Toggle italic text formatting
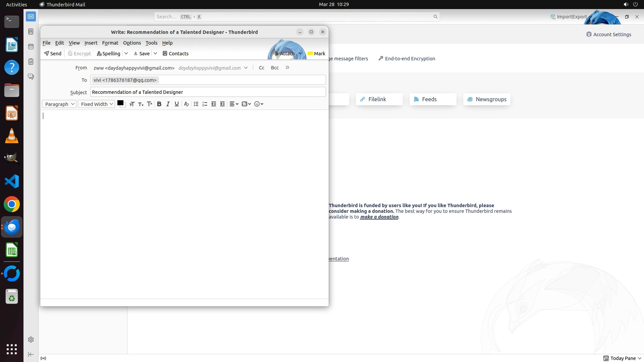 pyautogui.click(x=168, y=104)
